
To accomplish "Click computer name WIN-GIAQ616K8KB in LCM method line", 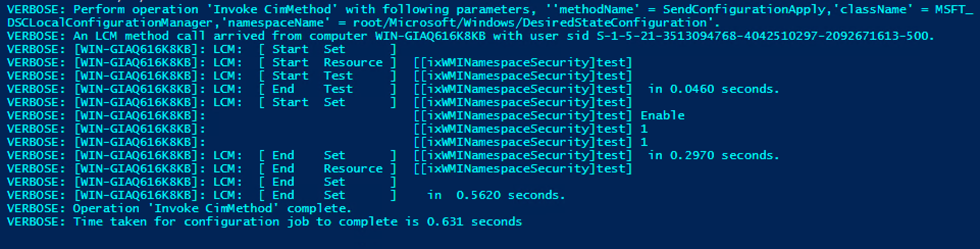I will 430,36.
